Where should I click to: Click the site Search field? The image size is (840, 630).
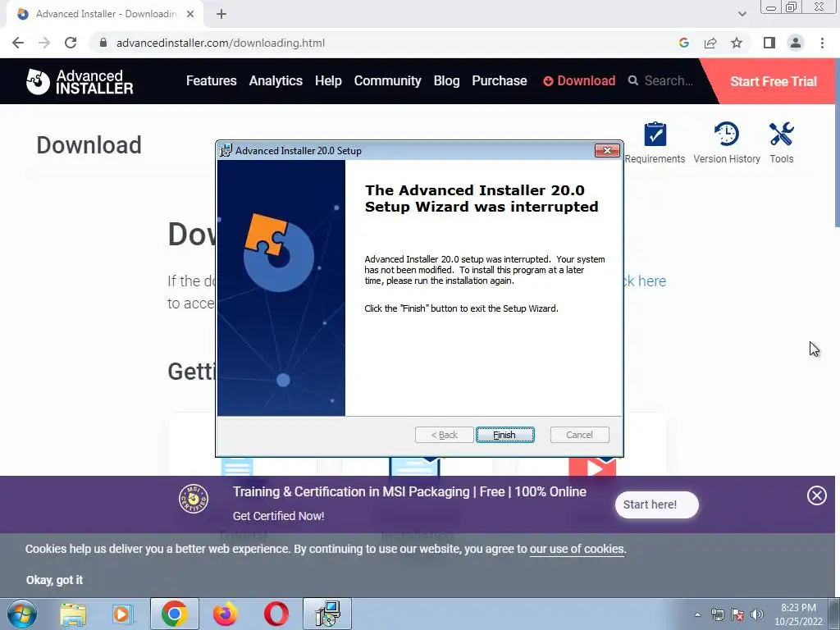pos(662,81)
